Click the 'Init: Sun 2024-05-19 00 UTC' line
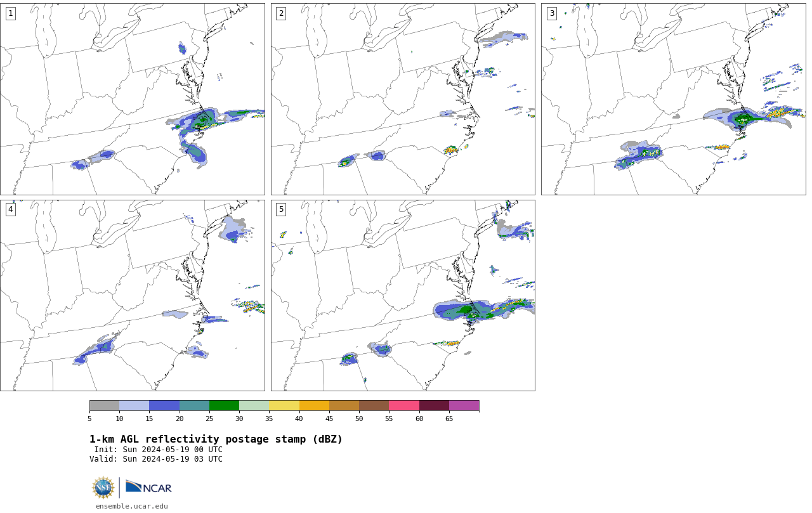This screenshot has height=513, width=812. 159,450
